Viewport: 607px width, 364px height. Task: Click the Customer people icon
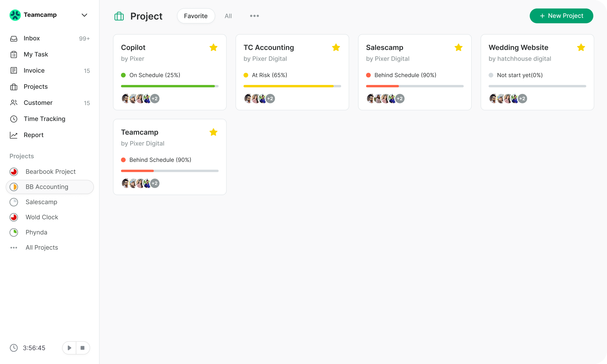[14, 103]
